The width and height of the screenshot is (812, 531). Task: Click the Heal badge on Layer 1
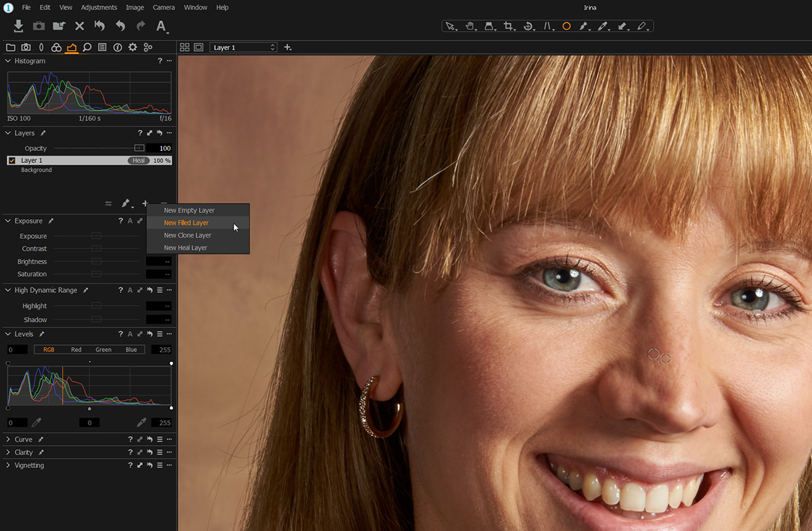(x=139, y=160)
